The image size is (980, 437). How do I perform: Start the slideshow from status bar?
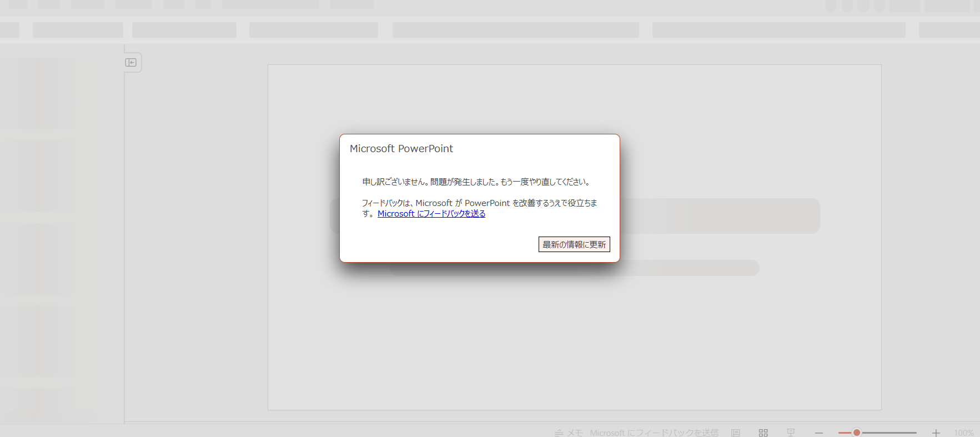[791, 433]
